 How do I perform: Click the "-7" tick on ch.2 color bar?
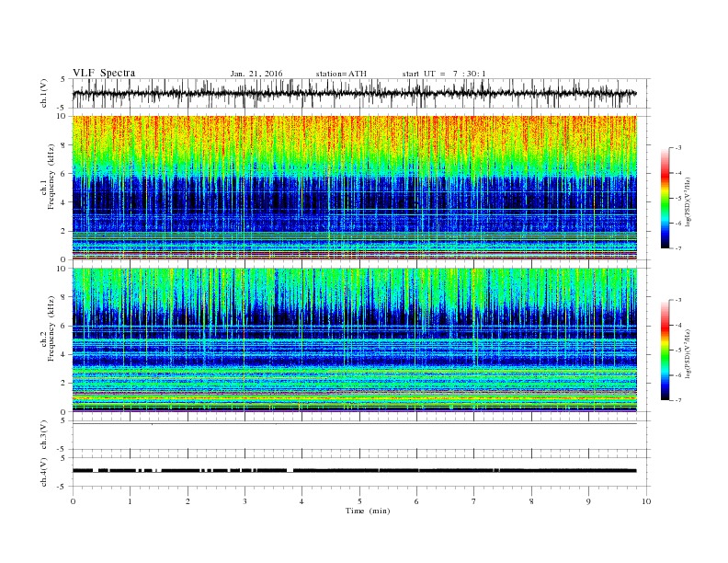tap(678, 400)
